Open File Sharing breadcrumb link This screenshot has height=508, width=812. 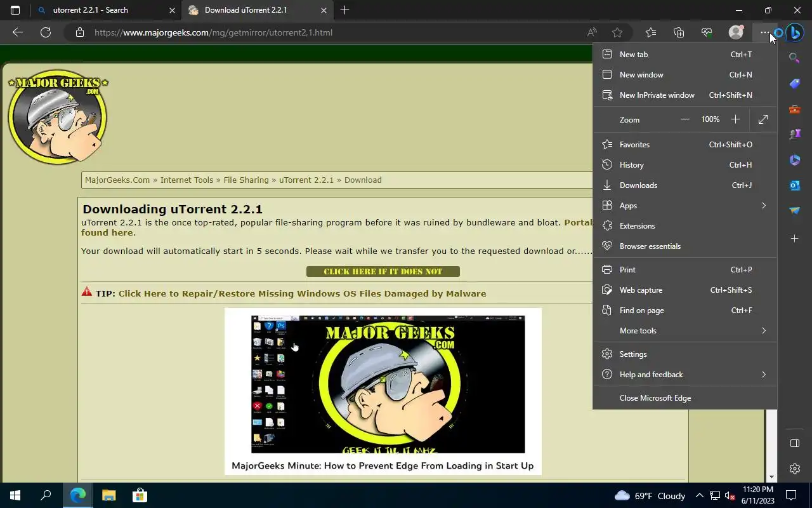pyautogui.click(x=246, y=180)
